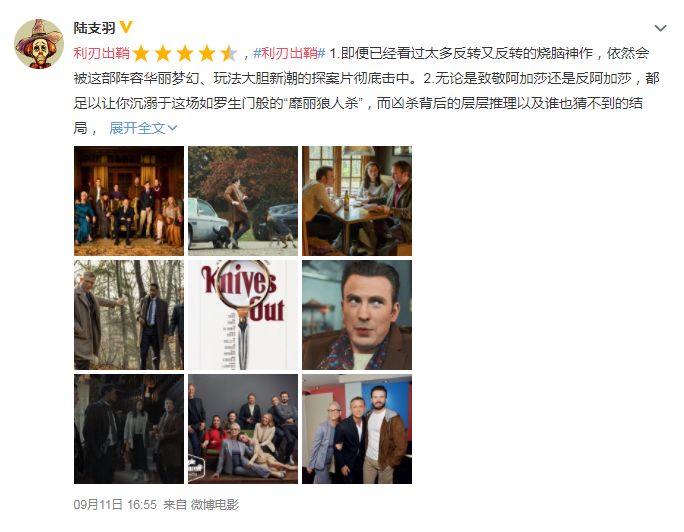Click the gold verified V badge

(x=126, y=27)
